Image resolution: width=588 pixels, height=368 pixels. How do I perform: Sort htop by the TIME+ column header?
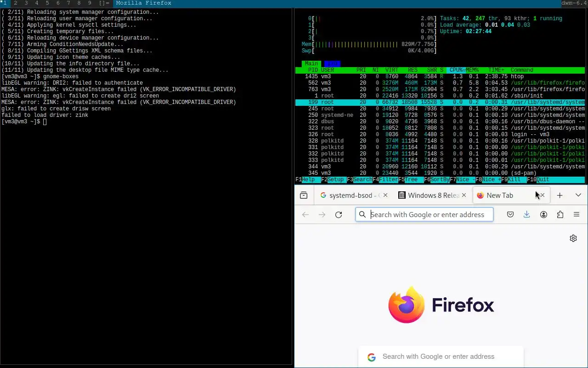tap(496, 70)
